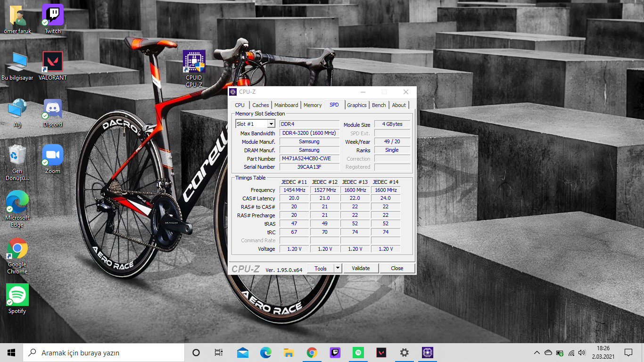Screen dimensions: 644x362
Task: Click the JEDEC #11 tRC value 67
Action: tap(294, 232)
